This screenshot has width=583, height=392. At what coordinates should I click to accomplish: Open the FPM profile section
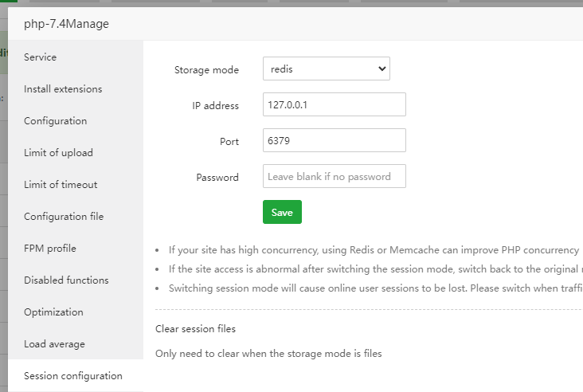[50, 249]
